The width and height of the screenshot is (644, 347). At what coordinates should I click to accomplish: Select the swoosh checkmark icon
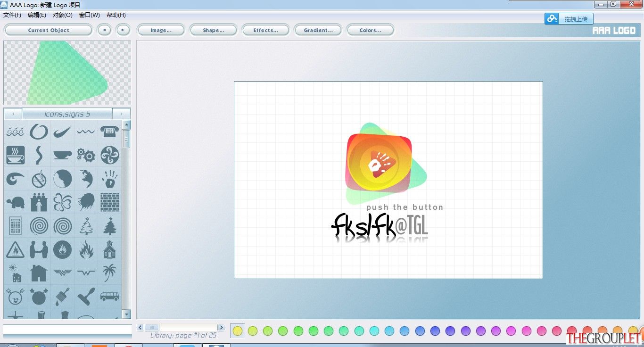coord(63,132)
